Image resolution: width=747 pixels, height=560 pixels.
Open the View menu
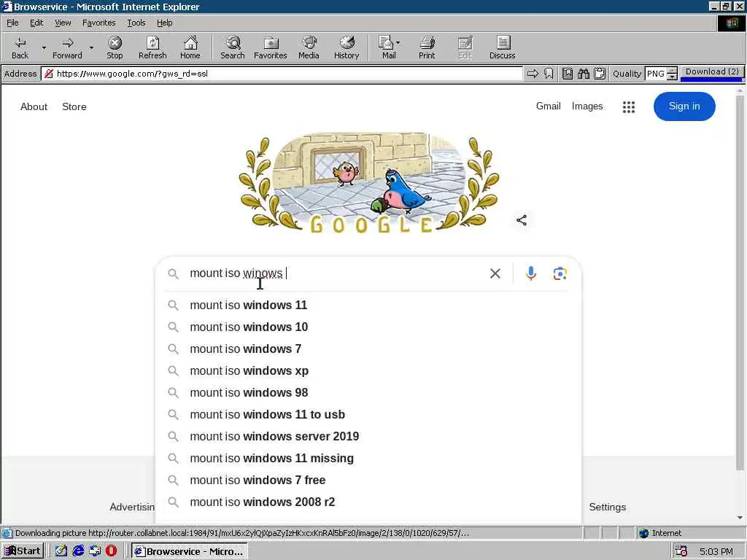63,23
